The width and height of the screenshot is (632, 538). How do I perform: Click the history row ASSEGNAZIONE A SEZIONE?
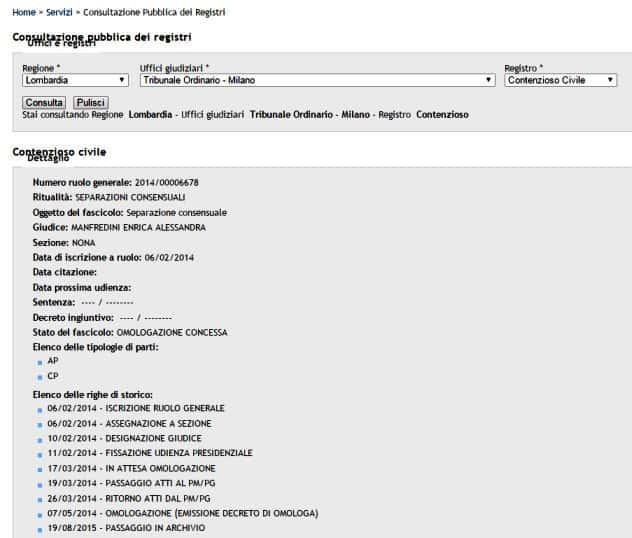(x=129, y=424)
